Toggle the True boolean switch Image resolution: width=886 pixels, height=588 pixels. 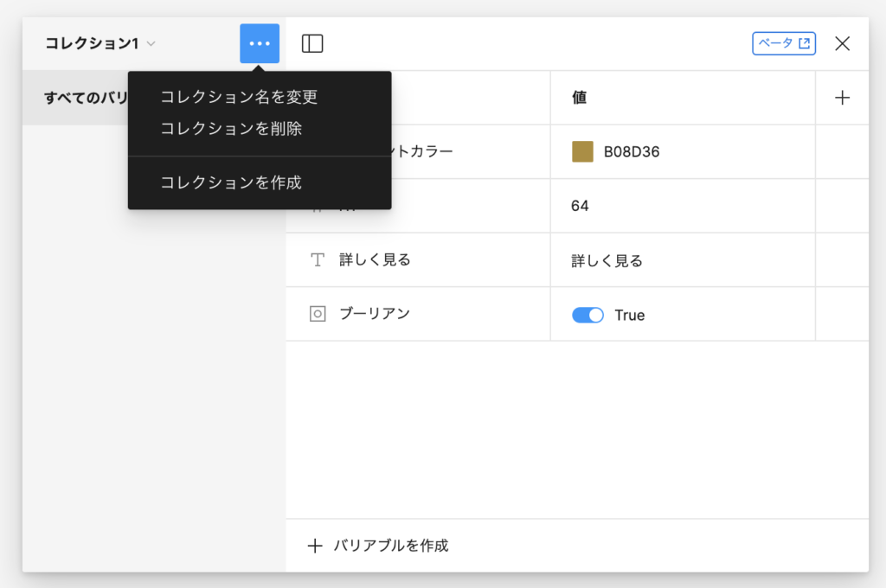pyautogui.click(x=587, y=316)
